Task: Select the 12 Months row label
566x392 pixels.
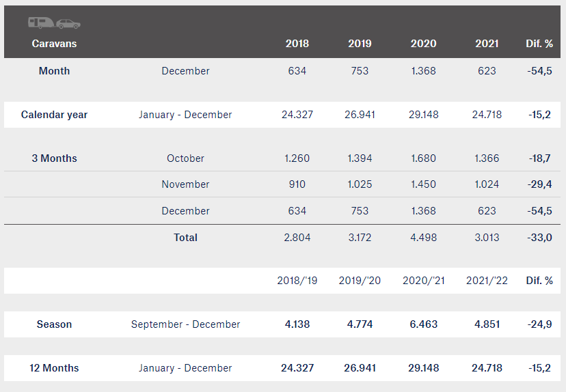Action: pyautogui.click(x=54, y=368)
